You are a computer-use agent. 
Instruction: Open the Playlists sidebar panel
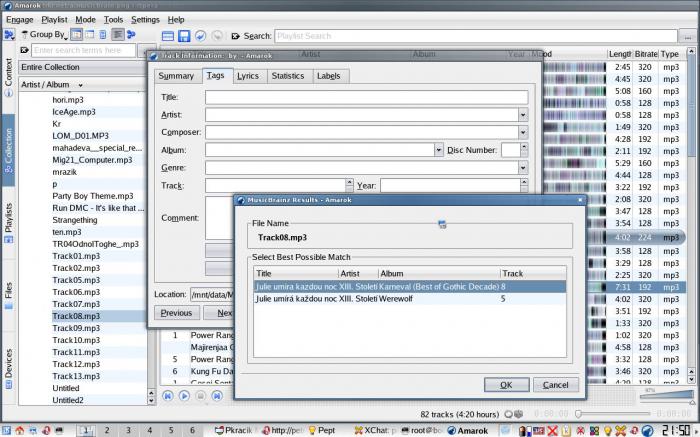8,223
